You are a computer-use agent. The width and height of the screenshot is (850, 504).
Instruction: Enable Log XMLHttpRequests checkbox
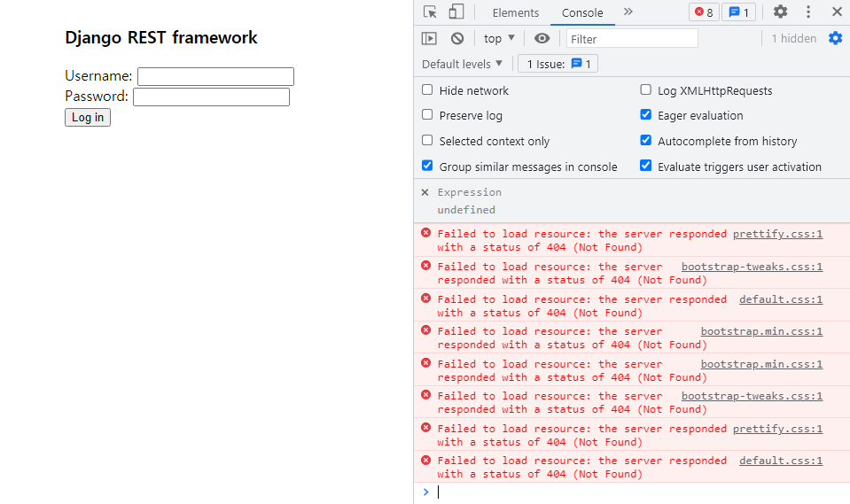point(645,90)
